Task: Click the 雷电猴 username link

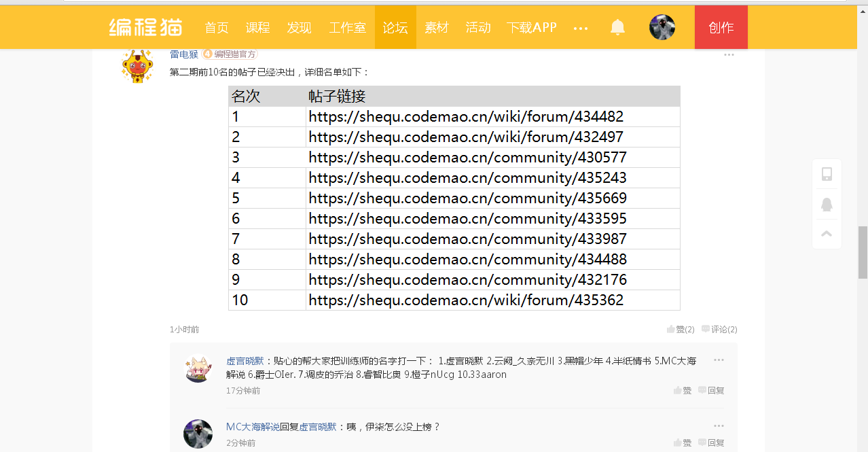Action: click(184, 54)
